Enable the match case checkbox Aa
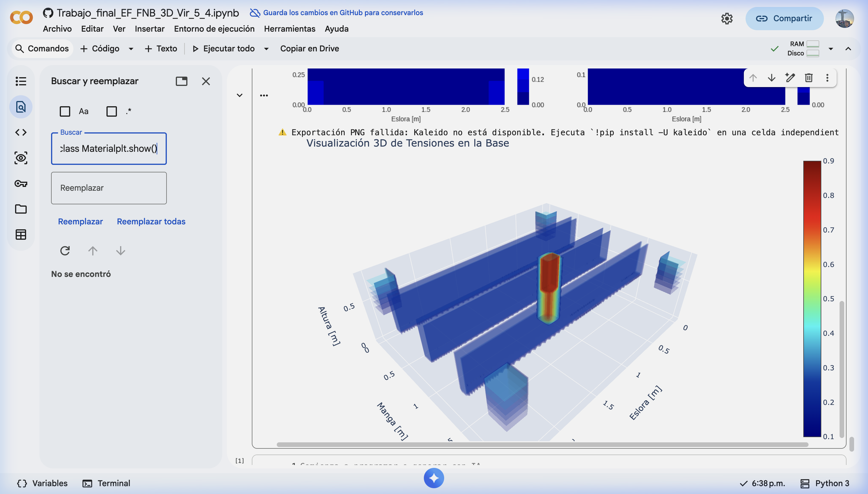The image size is (868, 494). point(65,111)
